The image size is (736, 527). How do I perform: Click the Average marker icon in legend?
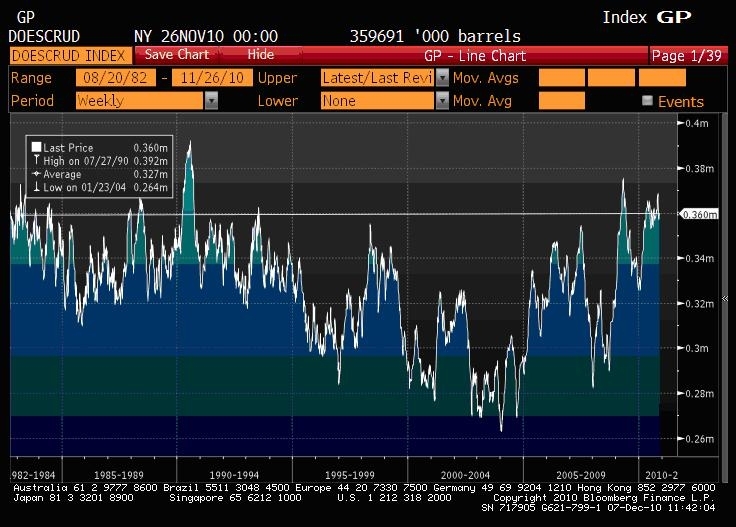[x=36, y=174]
